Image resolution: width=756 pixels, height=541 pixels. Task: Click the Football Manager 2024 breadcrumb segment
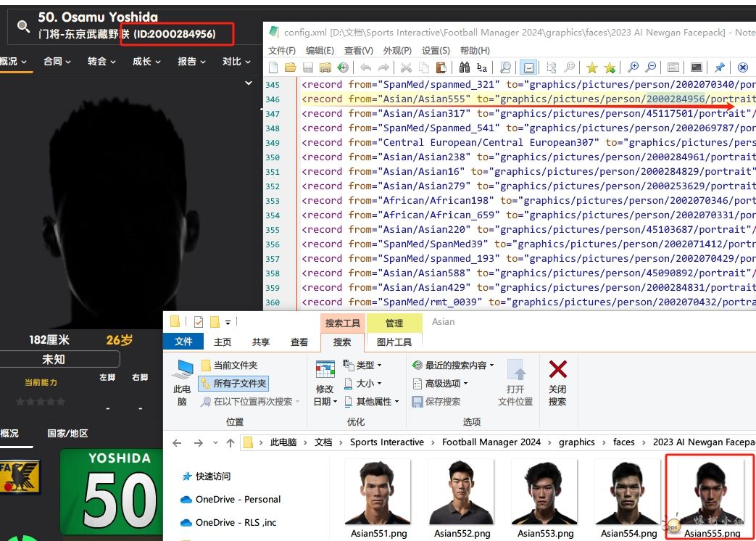coord(491,442)
